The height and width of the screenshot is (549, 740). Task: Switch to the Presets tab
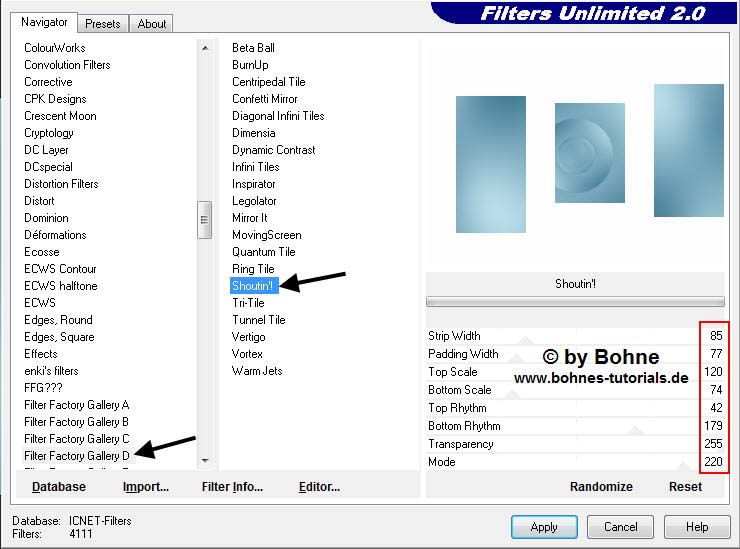(102, 23)
